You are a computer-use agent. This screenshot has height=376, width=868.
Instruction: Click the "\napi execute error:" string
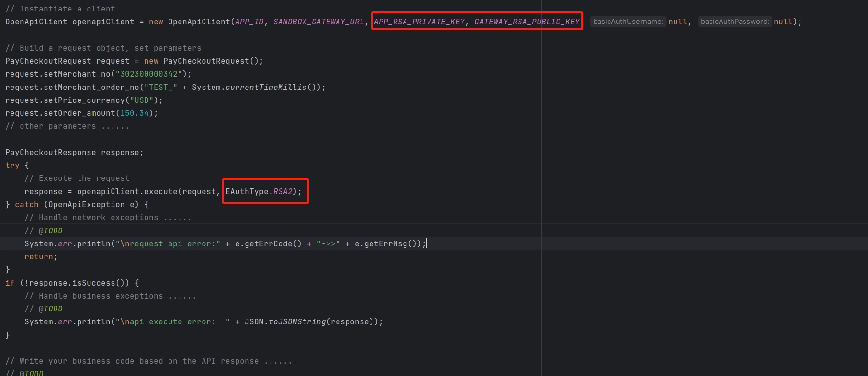click(x=173, y=321)
